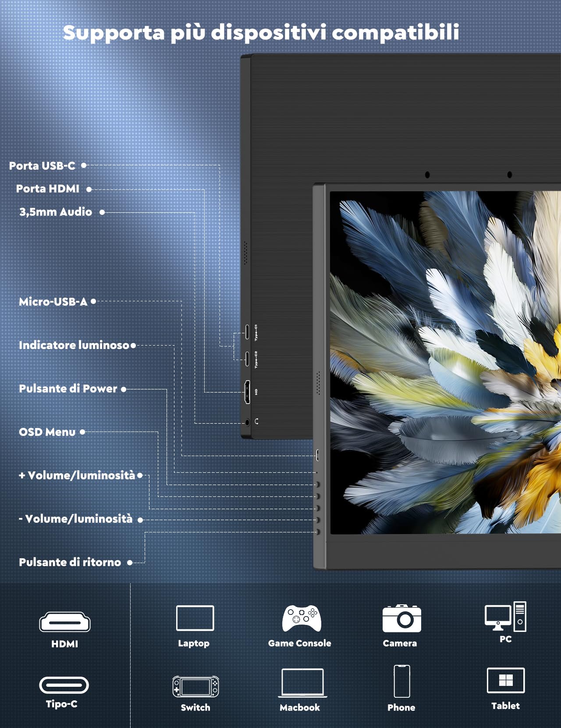Select the Game Console controller icon

click(302, 618)
